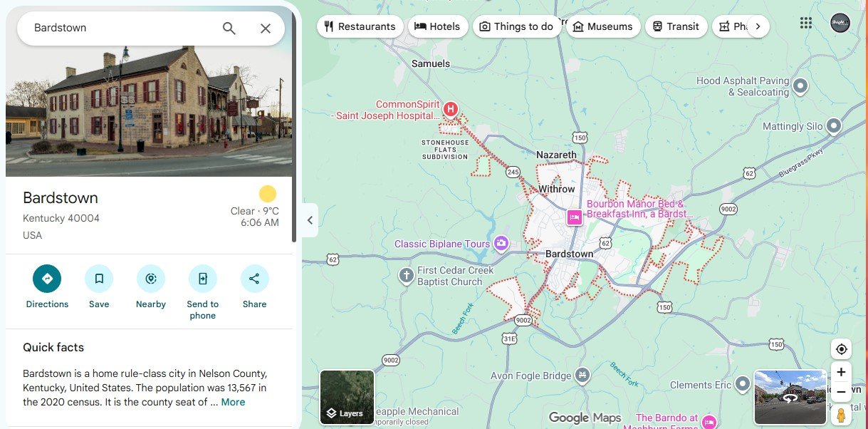This screenshot has width=868, height=429.
Task: Show your current location
Action: point(842,349)
